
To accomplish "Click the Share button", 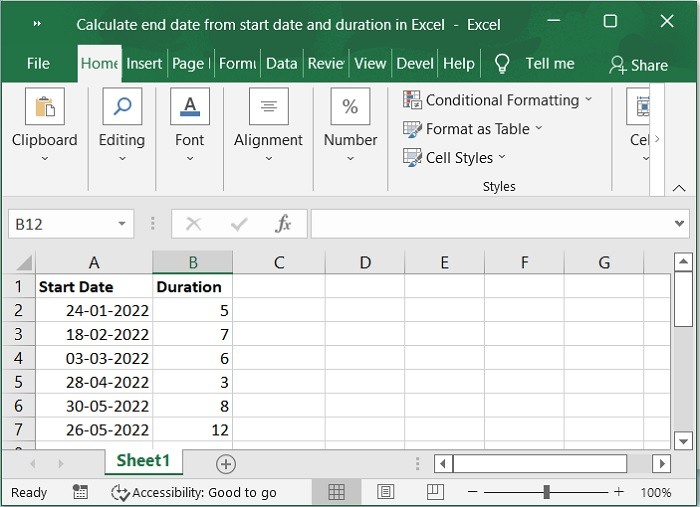I will point(638,65).
